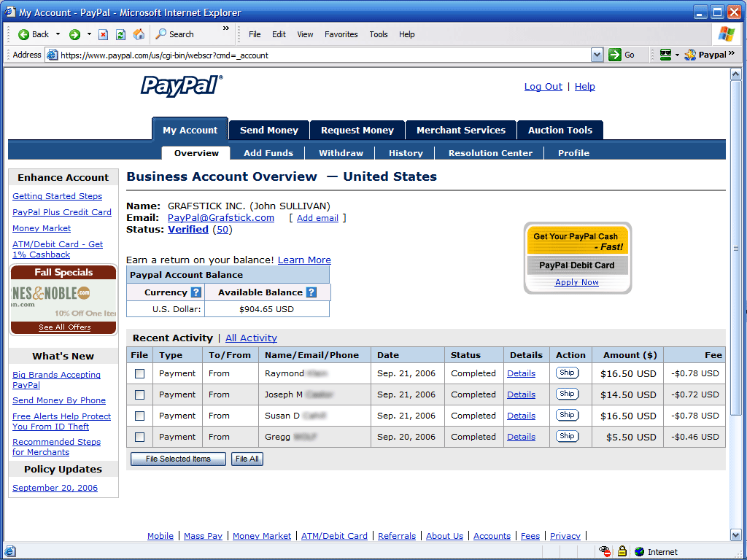Expand the address bar dropdown arrow
The image size is (747, 560).
(597, 55)
